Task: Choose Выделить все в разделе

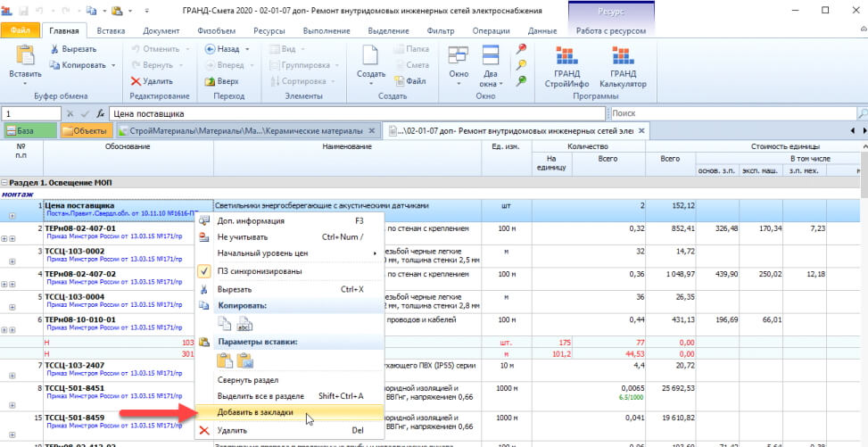Action: click(289, 396)
